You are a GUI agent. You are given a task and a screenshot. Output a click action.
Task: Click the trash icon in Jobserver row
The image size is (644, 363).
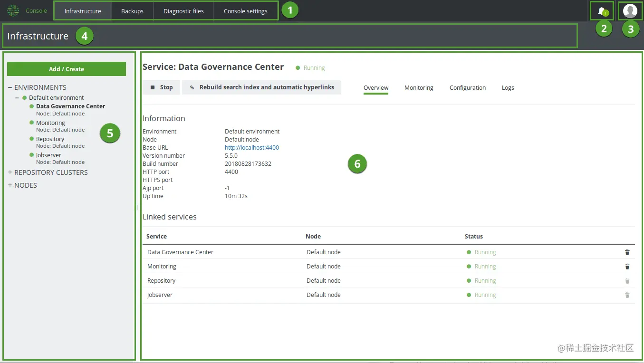tap(627, 295)
